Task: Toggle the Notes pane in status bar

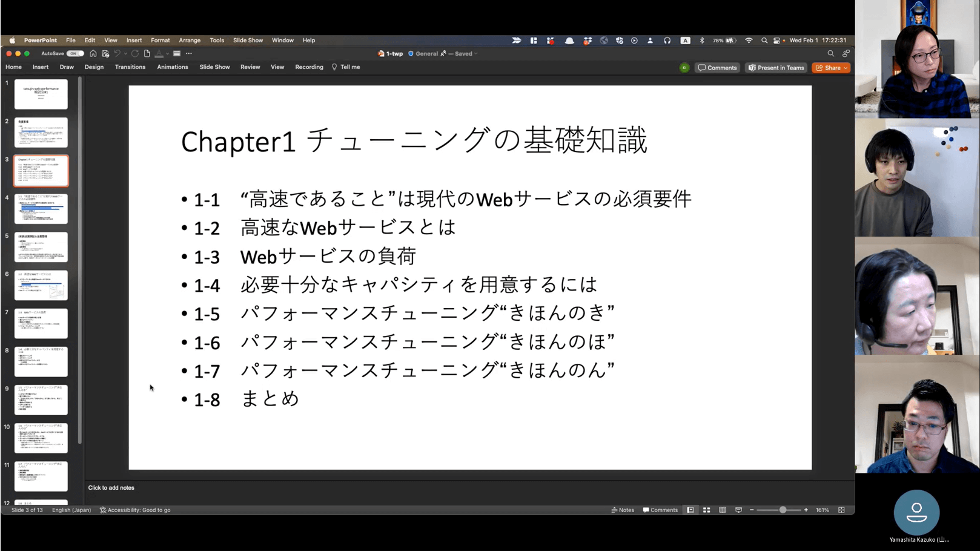Action: click(623, 510)
